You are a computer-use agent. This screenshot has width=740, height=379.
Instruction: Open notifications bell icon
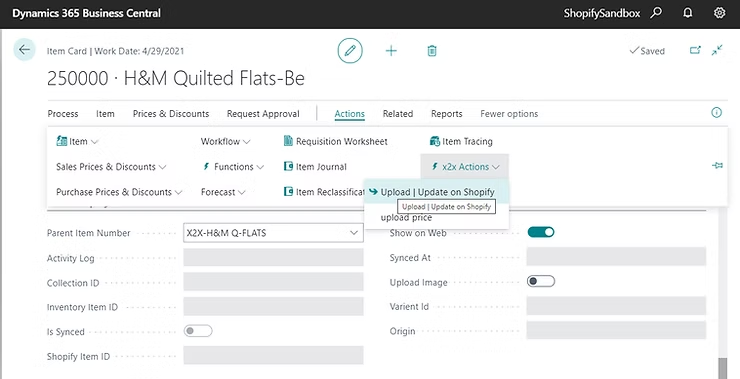(688, 13)
